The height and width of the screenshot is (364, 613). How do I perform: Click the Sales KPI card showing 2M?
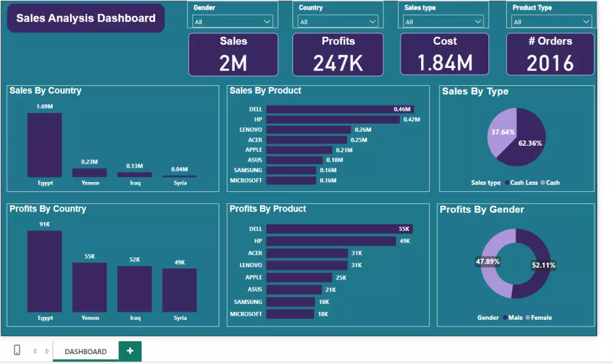tap(233, 54)
